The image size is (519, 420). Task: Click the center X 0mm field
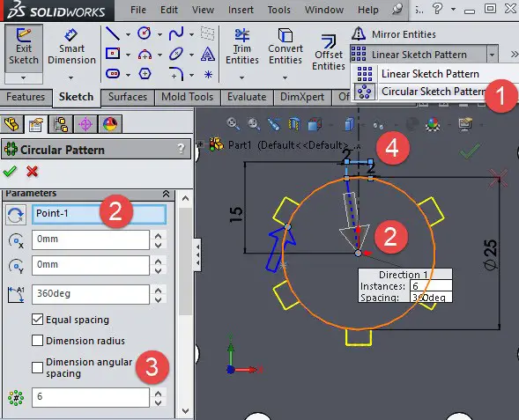click(x=91, y=239)
